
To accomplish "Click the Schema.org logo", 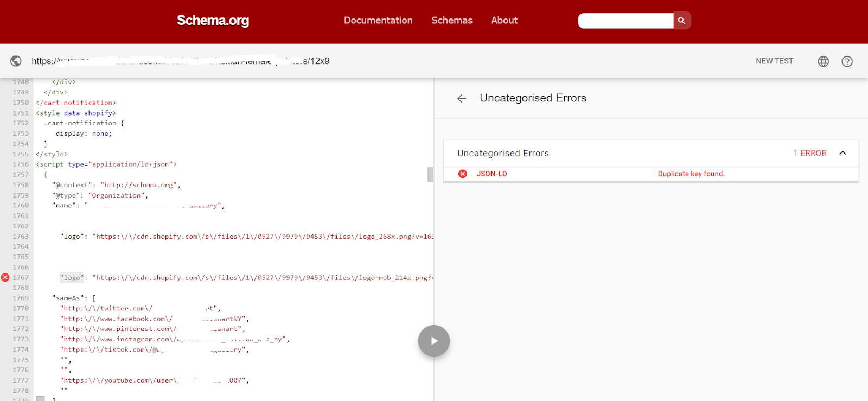I will click(213, 21).
